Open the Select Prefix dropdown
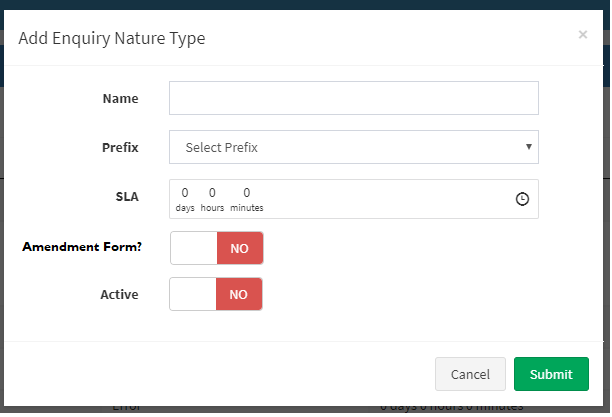The height and width of the screenshot is (417, 612). (353, 147)
